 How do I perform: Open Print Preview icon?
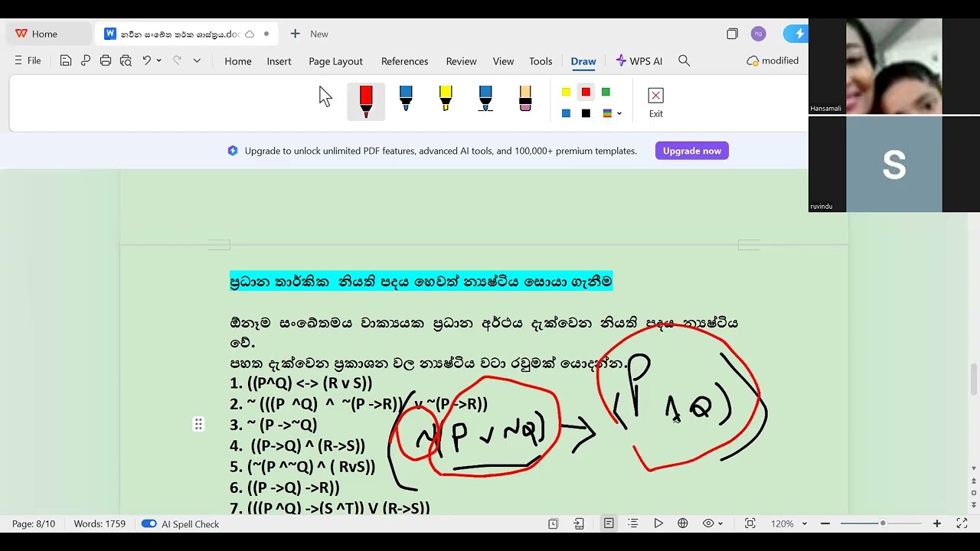(126, 60)
